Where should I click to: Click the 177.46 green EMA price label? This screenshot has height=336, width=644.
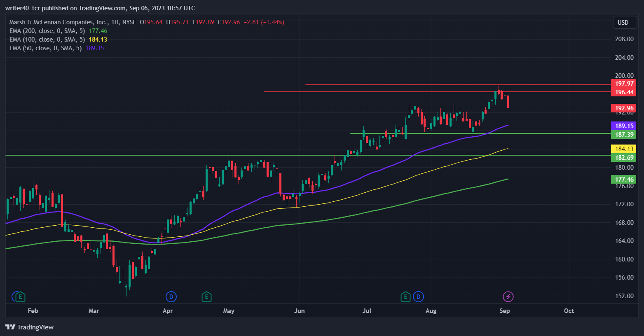pyautogui.click(x=624, y=180)
